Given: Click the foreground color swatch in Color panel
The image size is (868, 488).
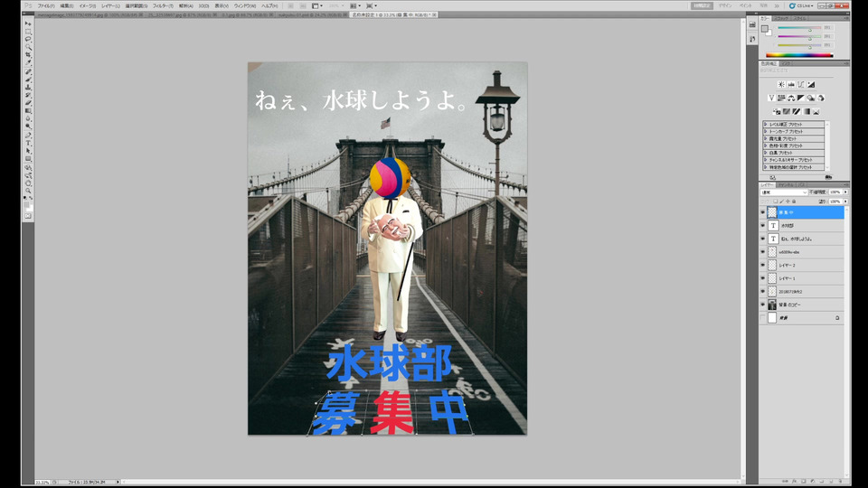Looking at the screenshot, I should pyautogui.click(x=765, y=29).
